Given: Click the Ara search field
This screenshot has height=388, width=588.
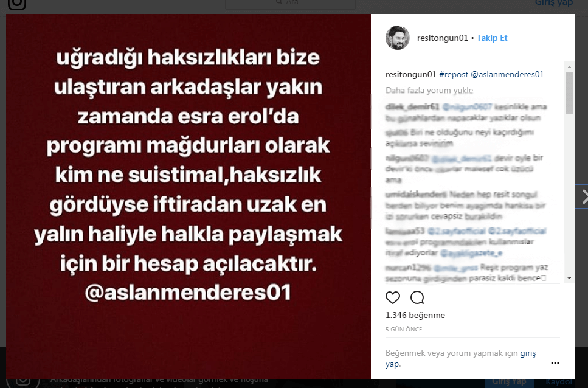Looking at the screenshot, I should point(290,4).
